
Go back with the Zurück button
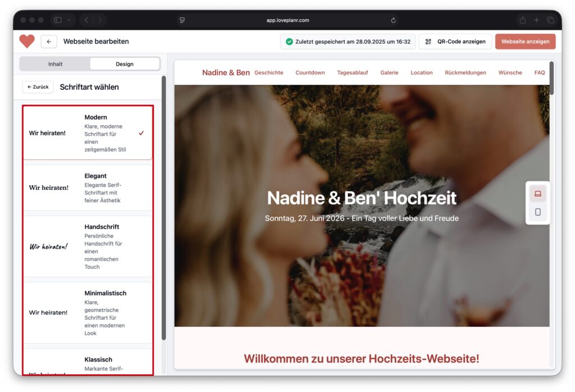(38, 87)
